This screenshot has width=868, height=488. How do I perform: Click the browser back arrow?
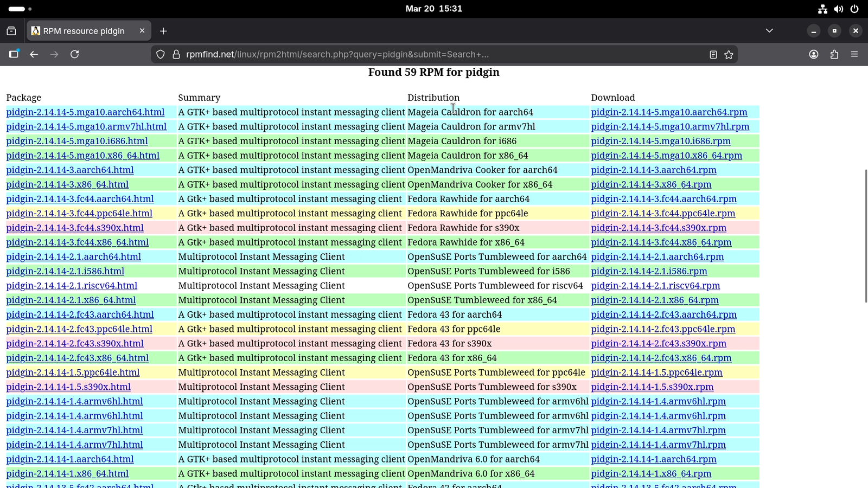pos(34,54)
